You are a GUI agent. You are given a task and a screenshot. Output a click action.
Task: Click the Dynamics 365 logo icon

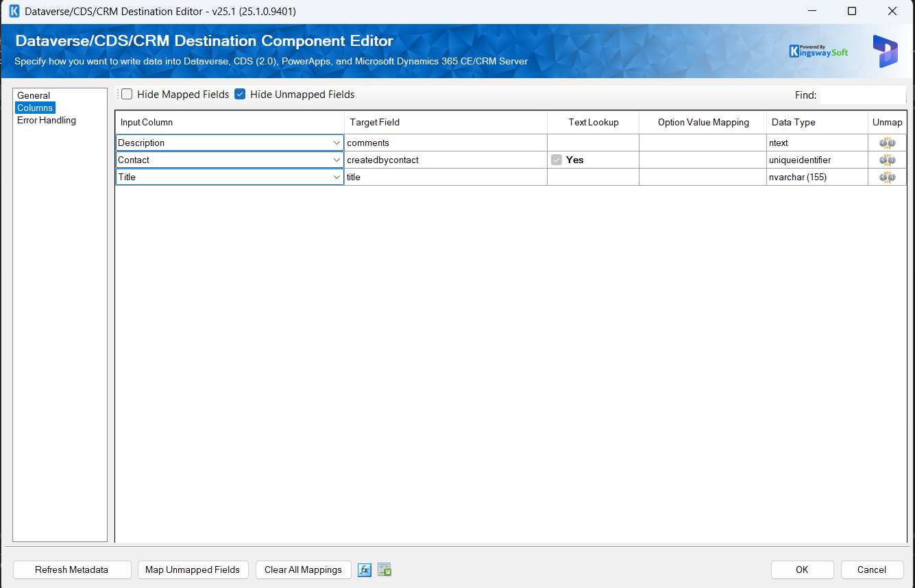coord(885,51)
